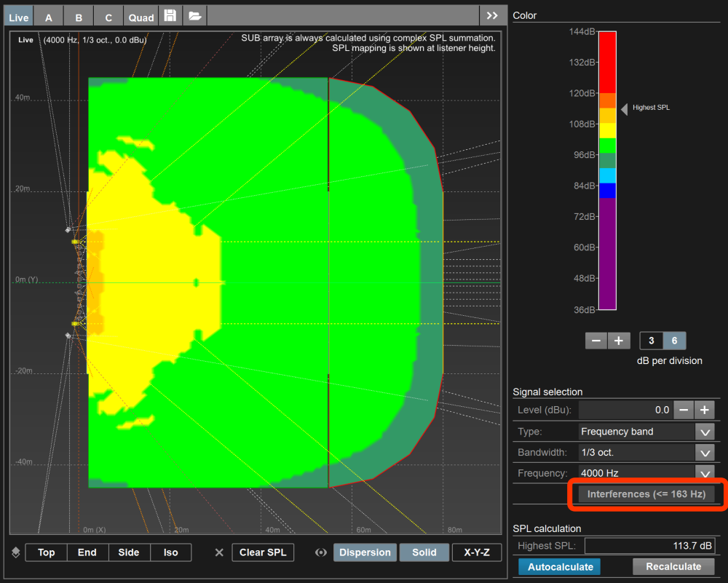Click the save floppy disk icon

pos(170,16)
